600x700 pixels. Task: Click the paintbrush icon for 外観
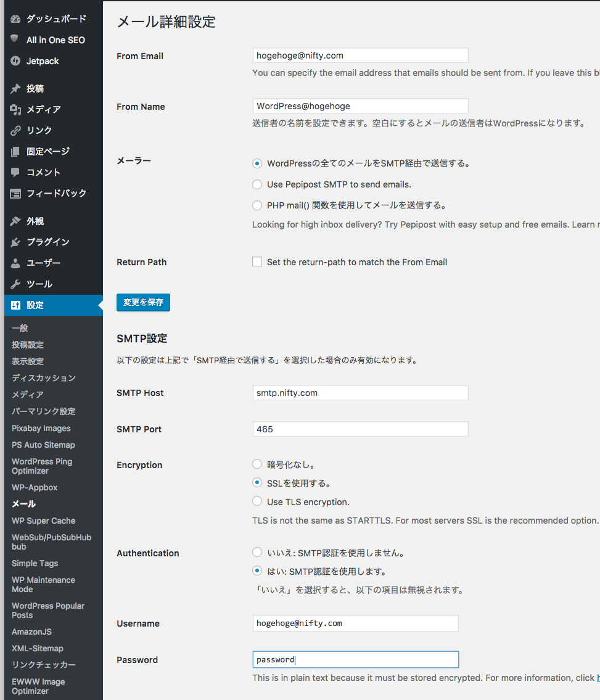click(x=15, y=221)
